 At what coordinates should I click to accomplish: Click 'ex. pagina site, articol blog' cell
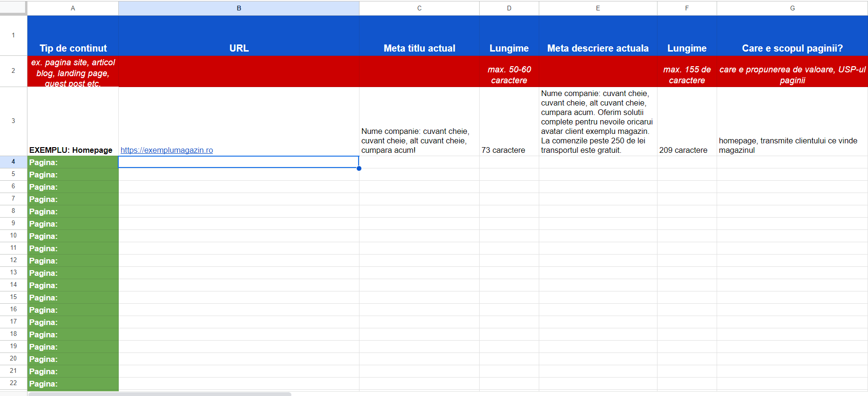tap(73, 71)
